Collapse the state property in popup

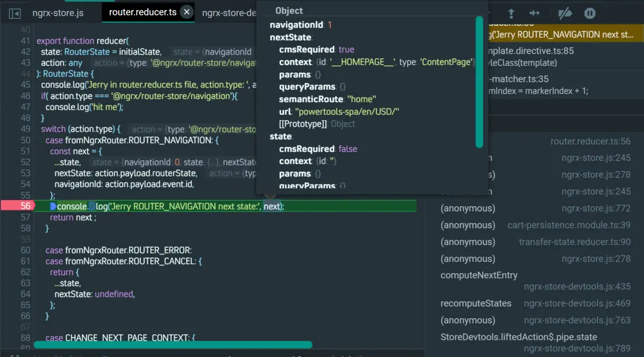[x=280, y=136]
